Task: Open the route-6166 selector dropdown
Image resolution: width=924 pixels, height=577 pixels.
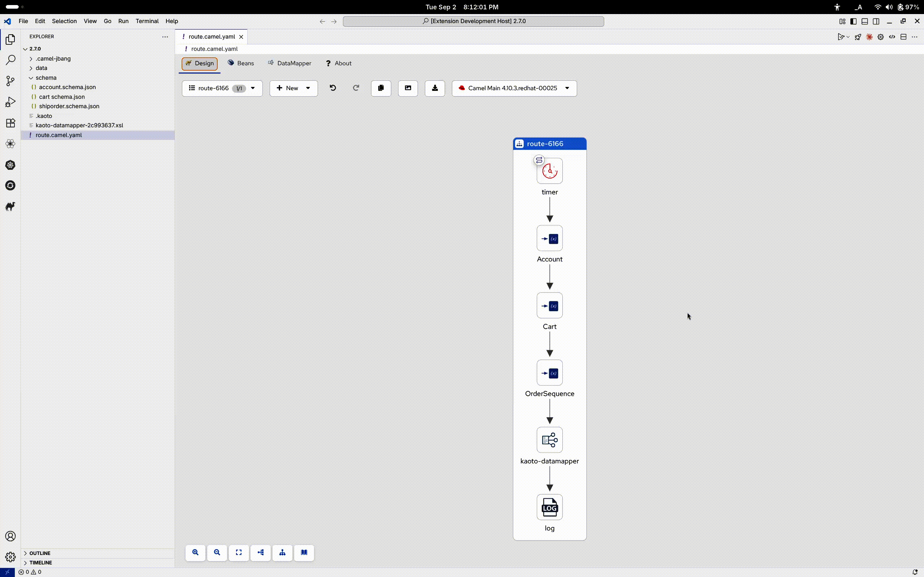Action: (222, 88)
